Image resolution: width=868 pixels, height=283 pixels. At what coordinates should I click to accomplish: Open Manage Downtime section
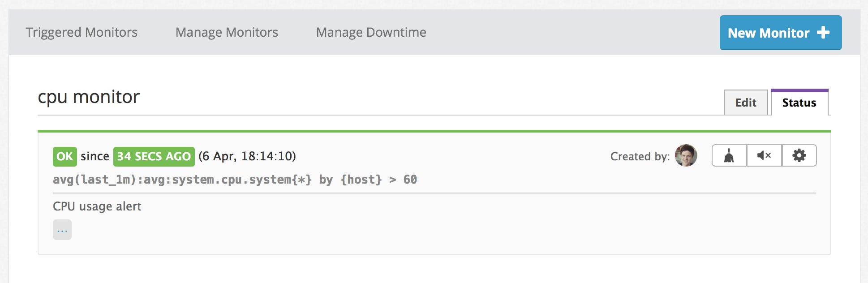(x=371, y=32)
